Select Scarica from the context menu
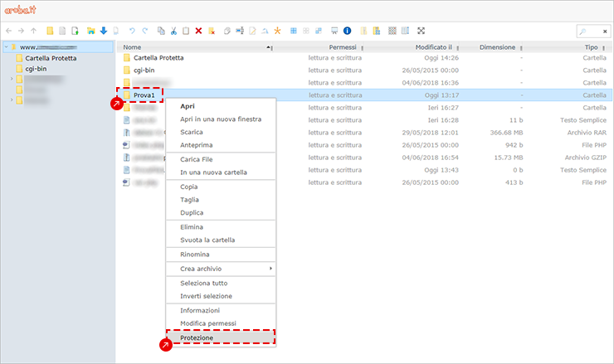Viewport: 614px width, 364px height. point(221,132)
